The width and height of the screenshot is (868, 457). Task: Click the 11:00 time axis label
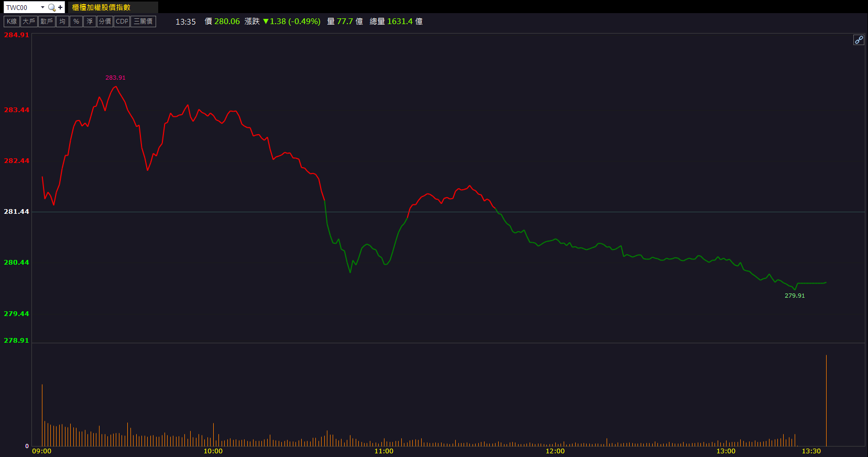pos(384,451)
